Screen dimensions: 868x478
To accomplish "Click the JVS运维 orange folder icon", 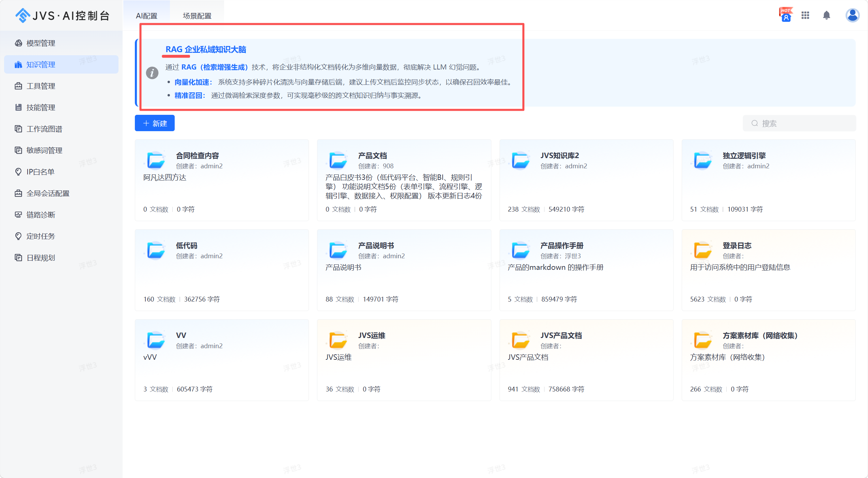I will pos(338,340).
